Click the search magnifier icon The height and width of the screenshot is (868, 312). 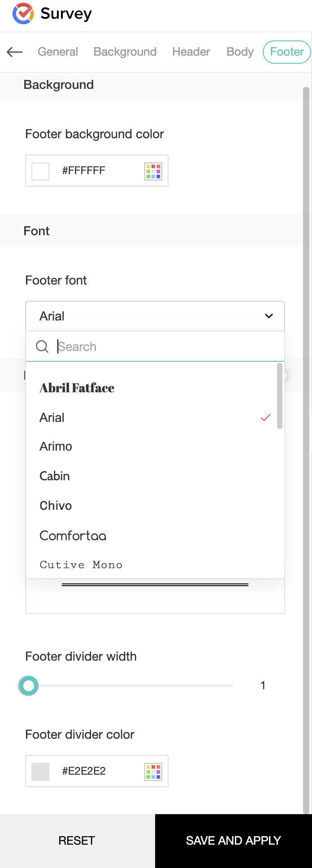(42, 346)
